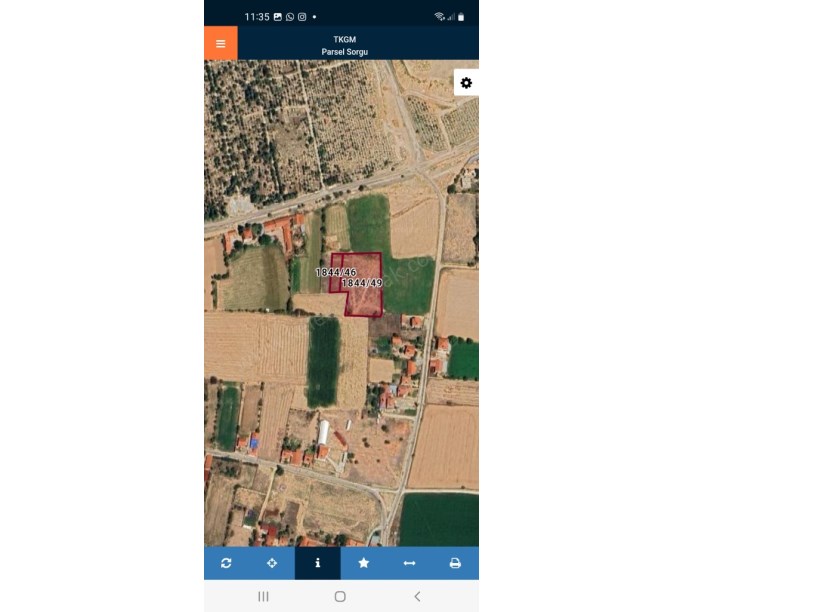Tap the TKGM Parsel Sorgu title
This screenshot has height=612, width=816.
pyautogui.click(x=345, y=45)
